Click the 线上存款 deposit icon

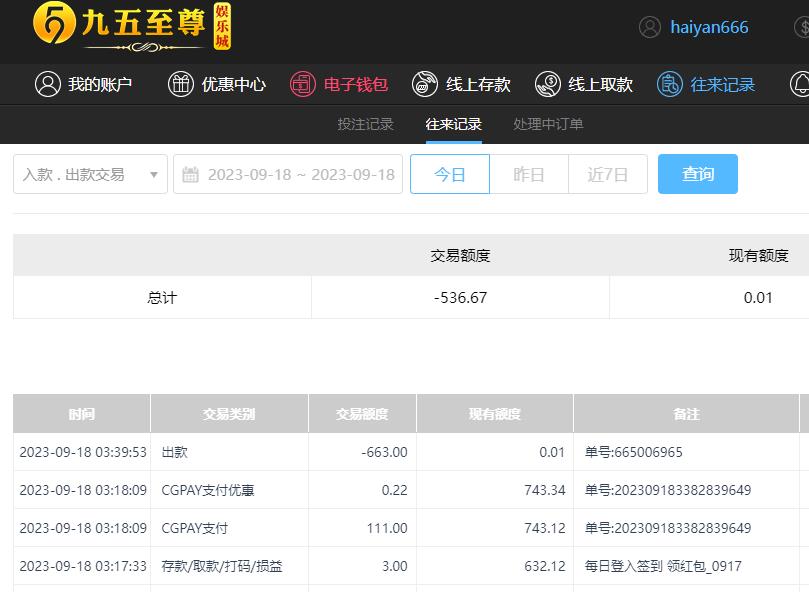click(x=425, y=84)
